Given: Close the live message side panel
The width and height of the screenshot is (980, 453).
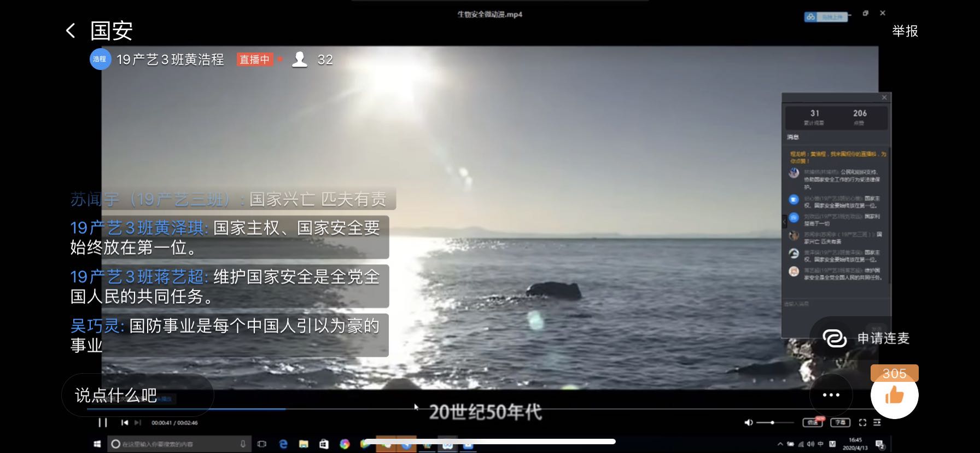Looking at the screenshot, I should click(x=884, y=97).
